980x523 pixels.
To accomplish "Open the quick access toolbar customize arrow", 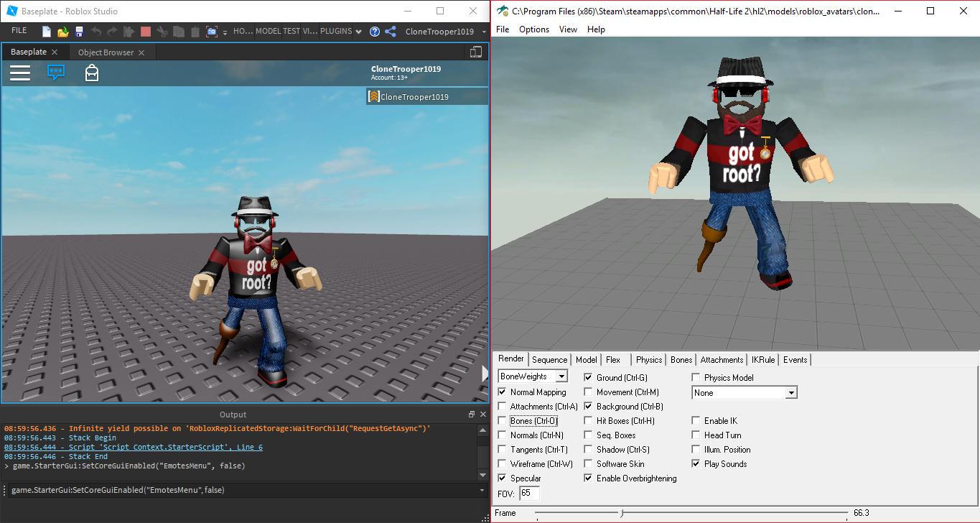I will coord(225,32).
